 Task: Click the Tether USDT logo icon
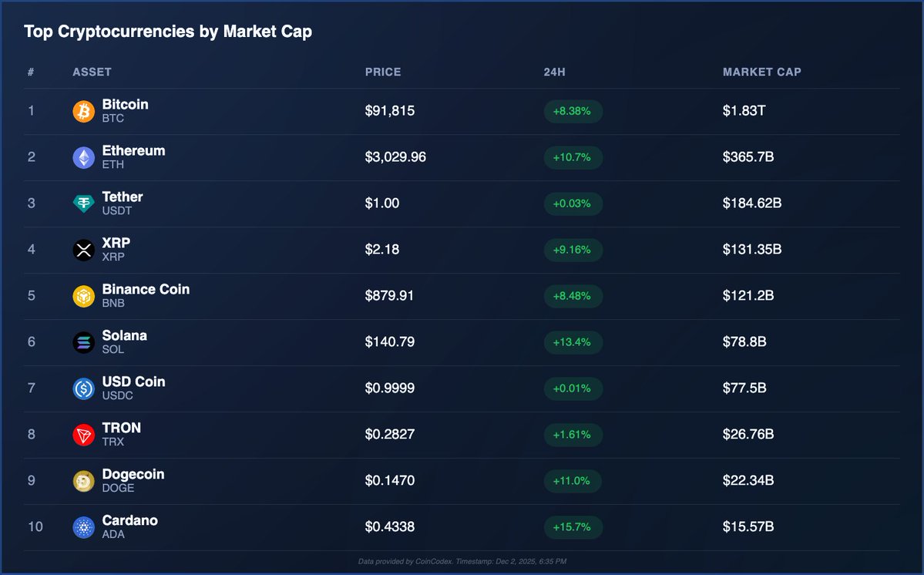coord(83,203)
